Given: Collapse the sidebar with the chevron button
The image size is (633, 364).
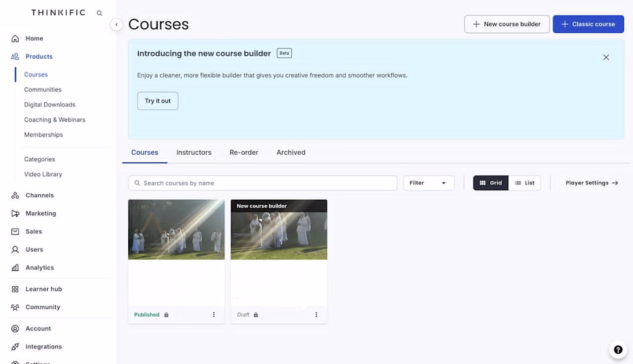Looking at the screenshot, I should (116, 25).
